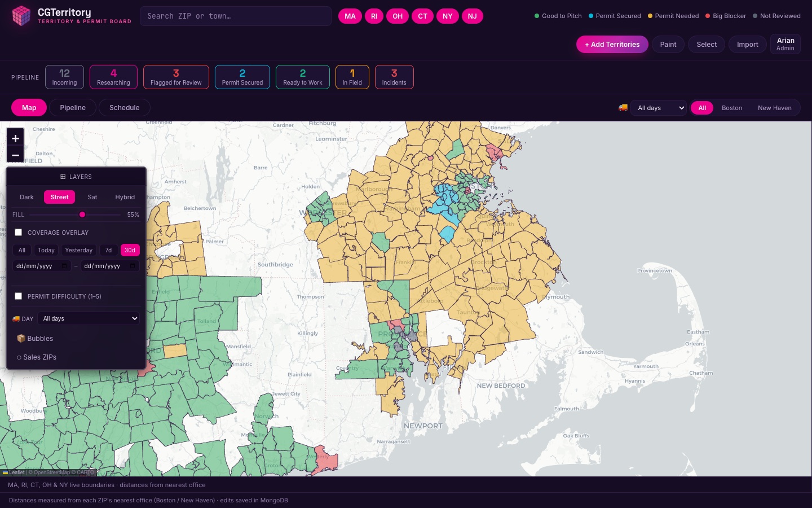Switch basemap to Hybrid

[125, 197]
